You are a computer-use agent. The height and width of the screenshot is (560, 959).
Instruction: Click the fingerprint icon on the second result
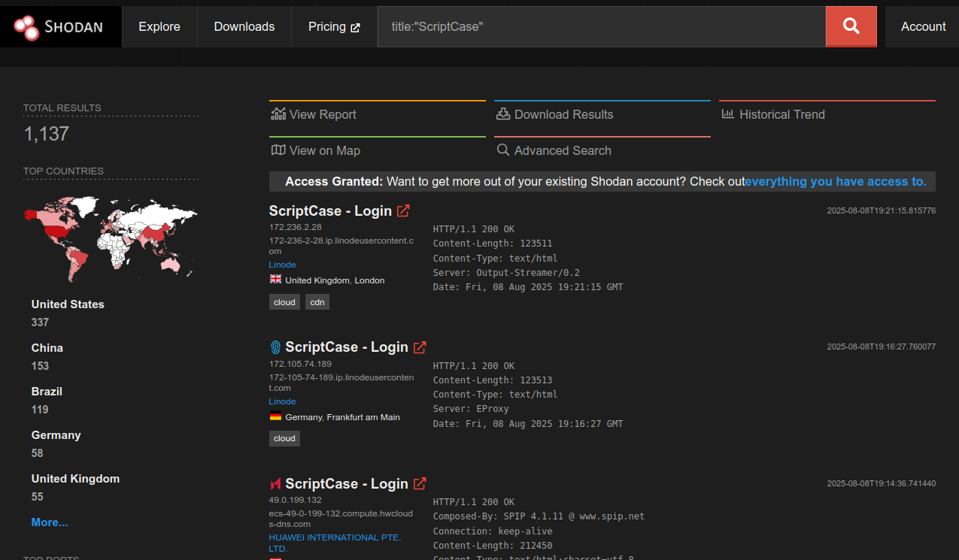(275, 347)
